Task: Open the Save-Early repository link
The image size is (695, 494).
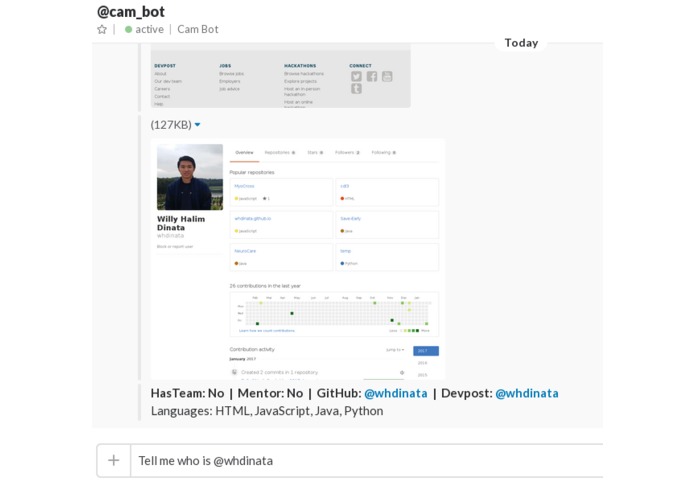Action: [351, 219]
